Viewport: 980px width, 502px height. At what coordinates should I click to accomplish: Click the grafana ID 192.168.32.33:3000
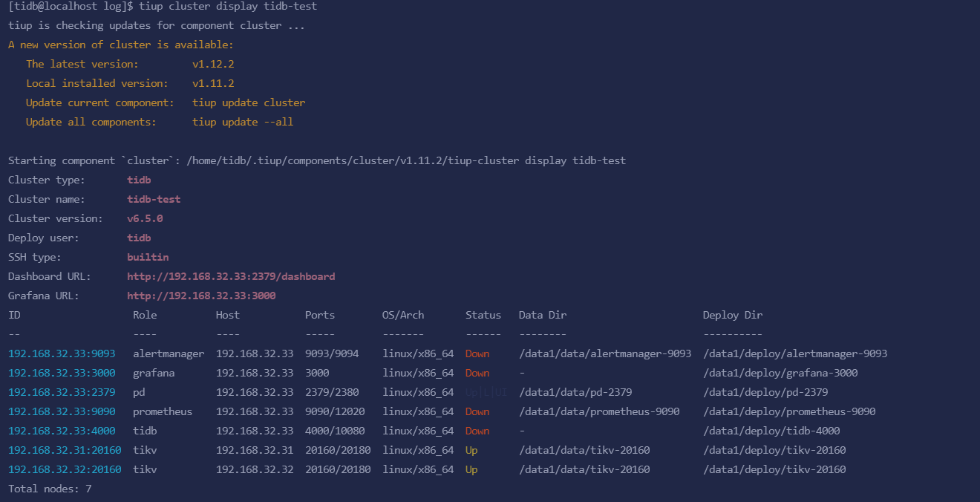[62, 373]
